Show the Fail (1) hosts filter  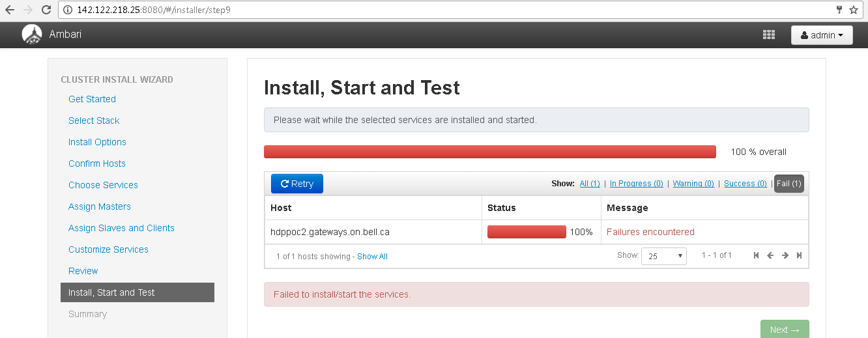[788, 184]
